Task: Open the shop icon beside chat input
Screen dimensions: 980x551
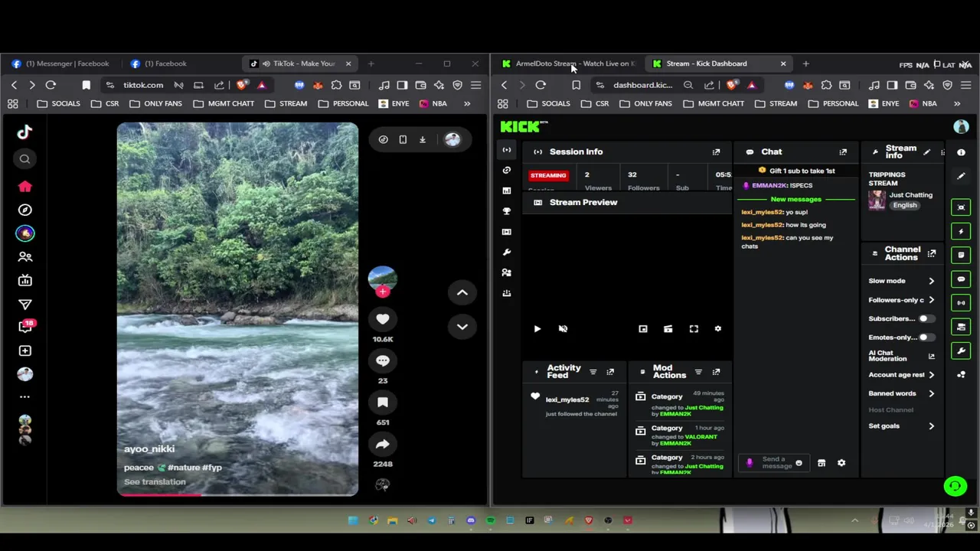Action: pyautogui.click(x=822, y=463)
